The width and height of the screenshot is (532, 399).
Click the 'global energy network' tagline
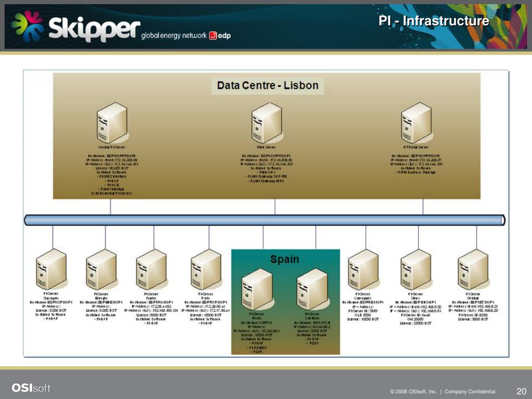click(x=174, y=35)
